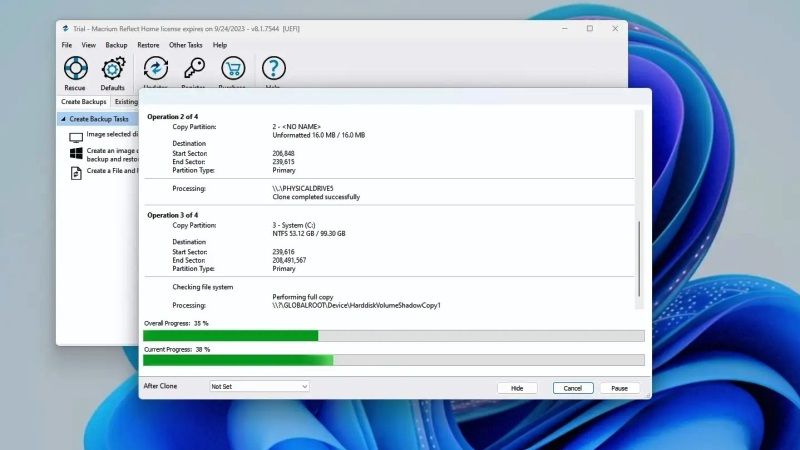This screenshot has width=800, height=450.
Task: Click the Clone completed successfully text
Action: click(316, 197)
